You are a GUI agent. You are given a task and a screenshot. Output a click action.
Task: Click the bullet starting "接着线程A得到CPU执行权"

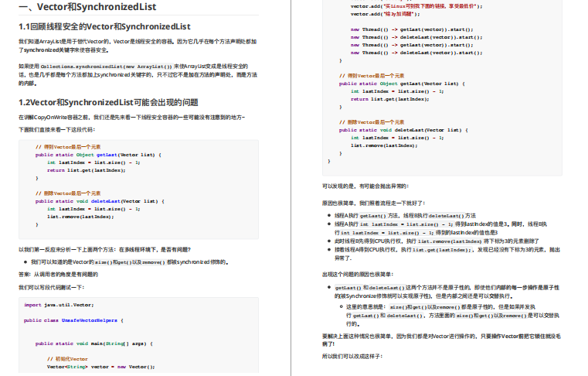pos(447,254)
